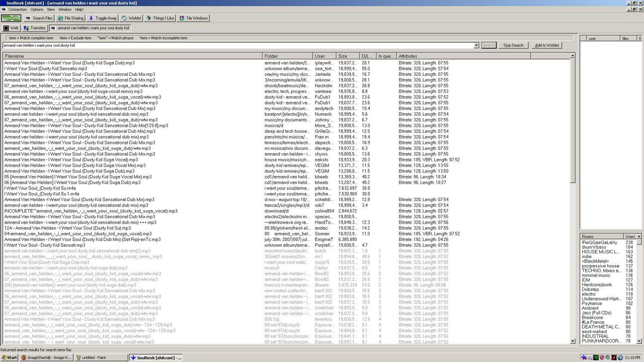Open File Sharing from the toolbar
Image resolution: width=644 pixels, height=362 pixels.
pyautogui.click(x=70, y=18)
